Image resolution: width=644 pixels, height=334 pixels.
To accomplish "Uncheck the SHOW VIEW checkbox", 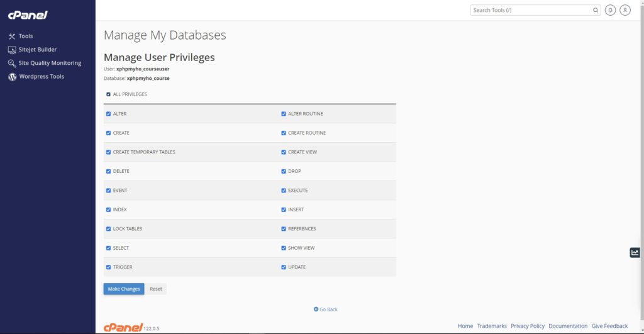I will (x=284, y=248).
